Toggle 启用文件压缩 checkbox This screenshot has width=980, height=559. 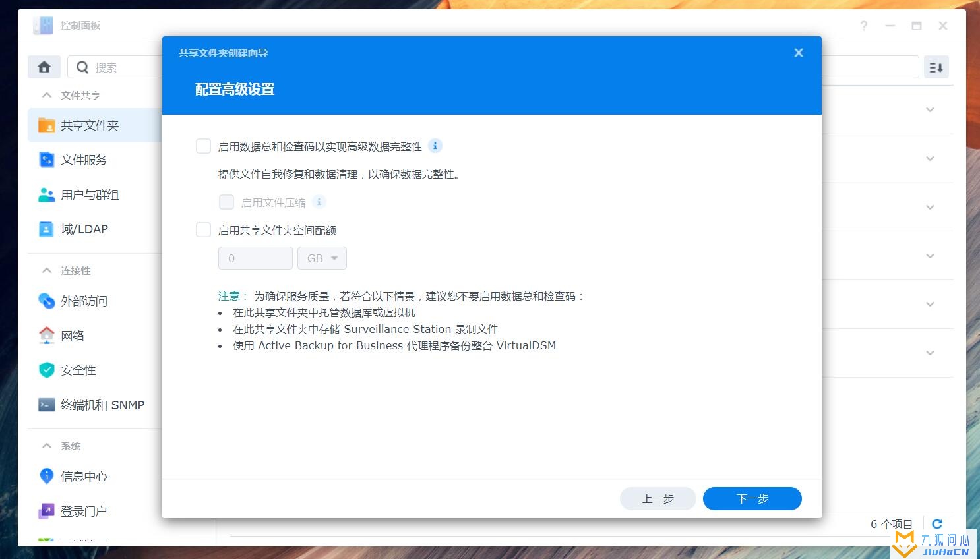coord(226,202)
